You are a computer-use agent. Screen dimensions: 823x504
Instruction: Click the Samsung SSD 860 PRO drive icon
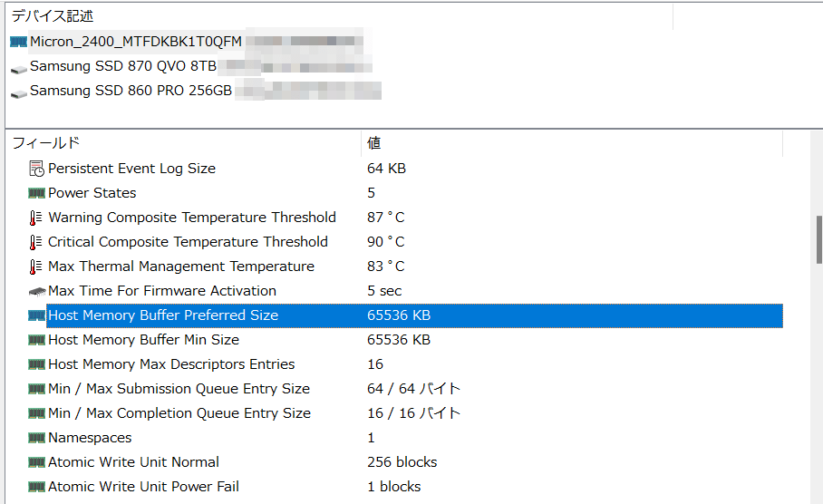click(19, 92)
